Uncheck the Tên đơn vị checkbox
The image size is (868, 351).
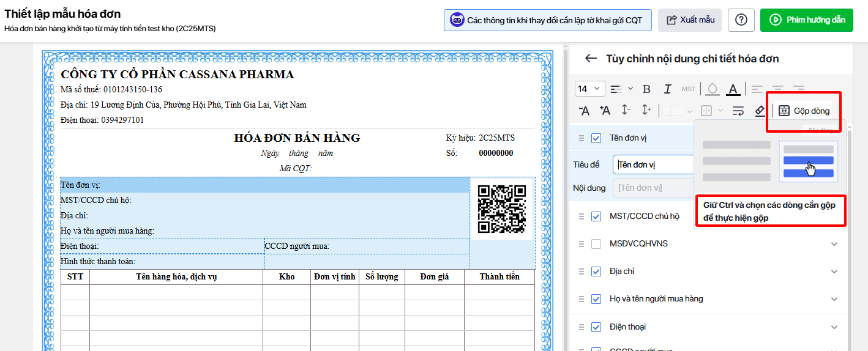coord(596,138)
